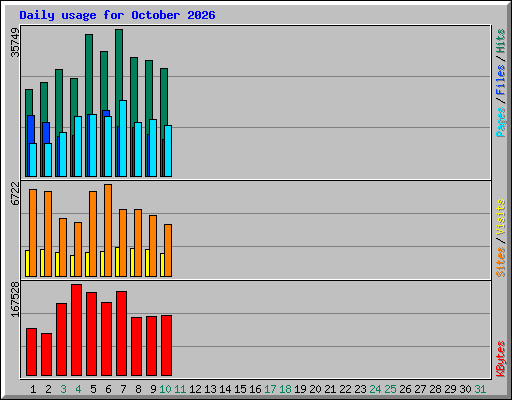The image size is (512, 400).
Task: Click the orange sites bar for day 1
Action: [x=33, y=233]
